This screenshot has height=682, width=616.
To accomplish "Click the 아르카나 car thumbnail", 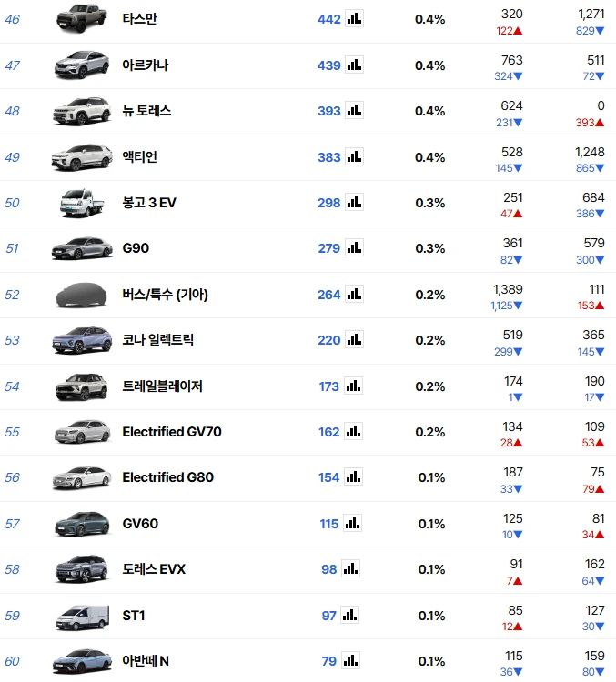I will pyautogui.click(x=82, y=65).
